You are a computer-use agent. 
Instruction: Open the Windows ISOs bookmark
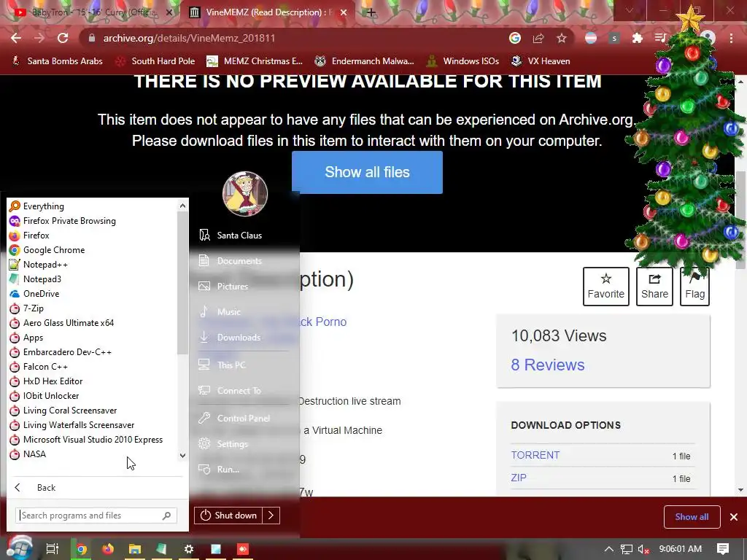tap(462, 61)
